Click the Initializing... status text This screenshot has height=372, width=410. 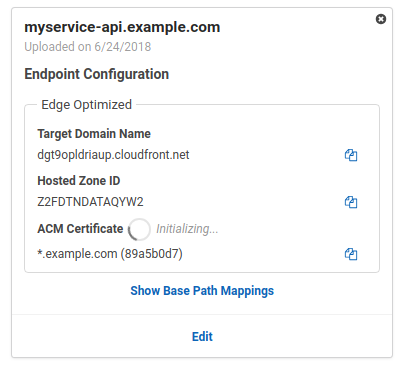coord(187,229)
